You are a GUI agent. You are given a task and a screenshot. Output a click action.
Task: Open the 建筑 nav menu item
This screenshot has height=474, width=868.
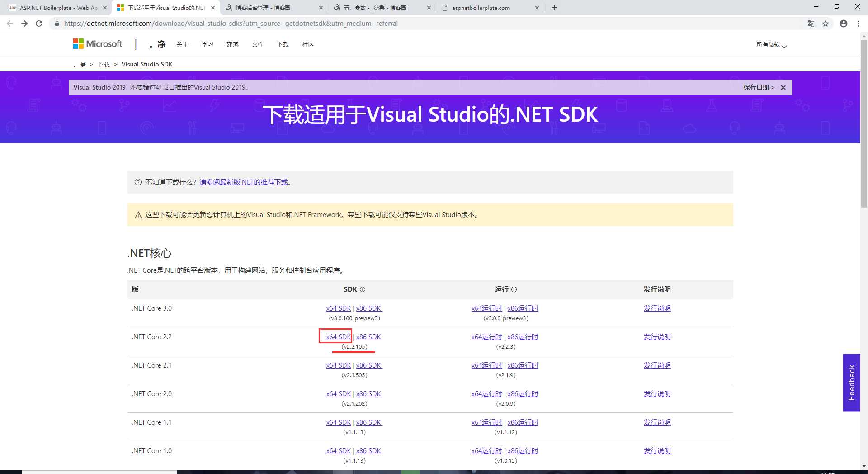[x=232, y=44]
